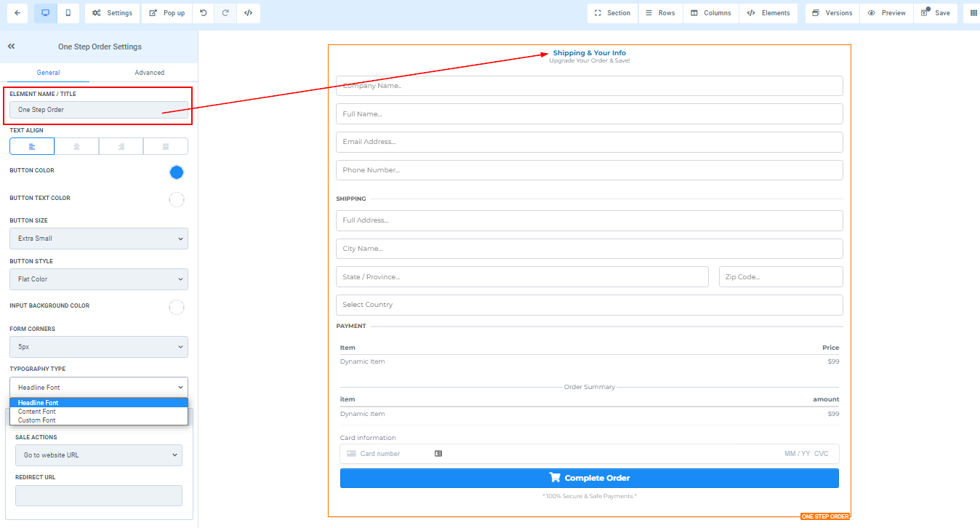This screenshot has width=980, height=528.
Task: Select left text align option
Action: 32,146
